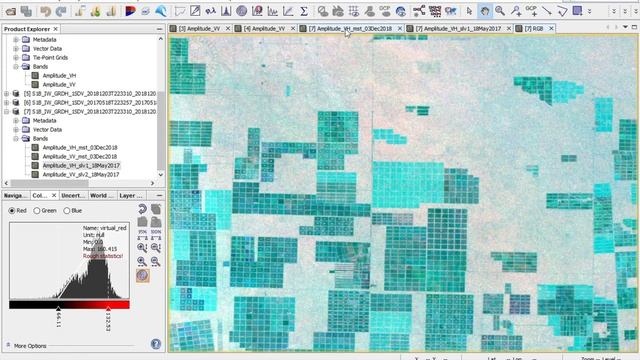640x360 pixels.
Task: Open the Graph Builder icon
Action: click(419, 11)
